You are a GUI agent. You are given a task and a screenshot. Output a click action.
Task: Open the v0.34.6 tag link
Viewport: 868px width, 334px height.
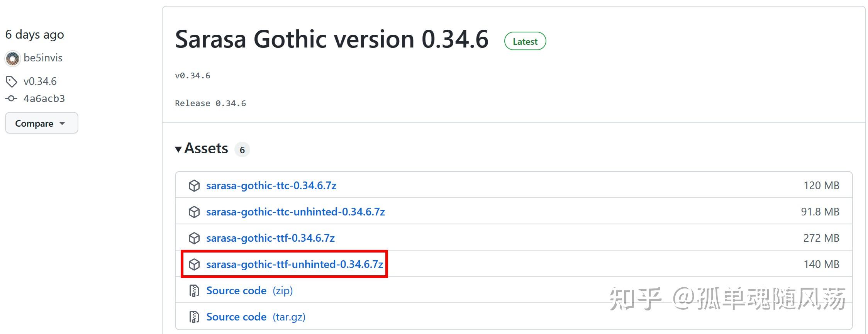pyautogui.click(x=40, y=81)
